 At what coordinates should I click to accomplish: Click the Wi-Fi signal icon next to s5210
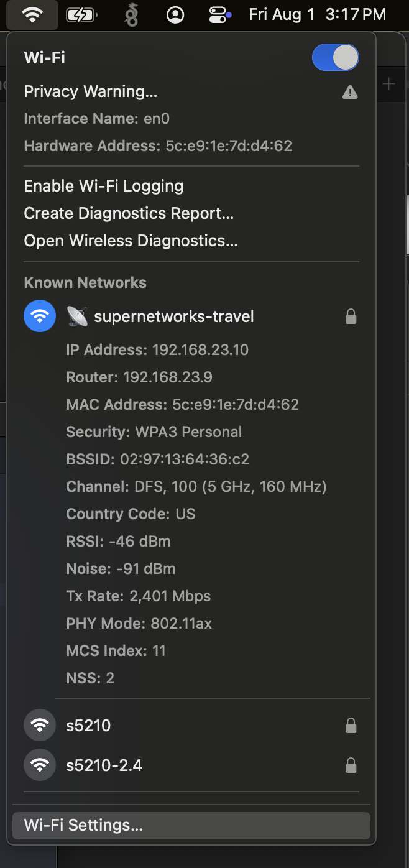pyautogui.click(x=39, y=725)
